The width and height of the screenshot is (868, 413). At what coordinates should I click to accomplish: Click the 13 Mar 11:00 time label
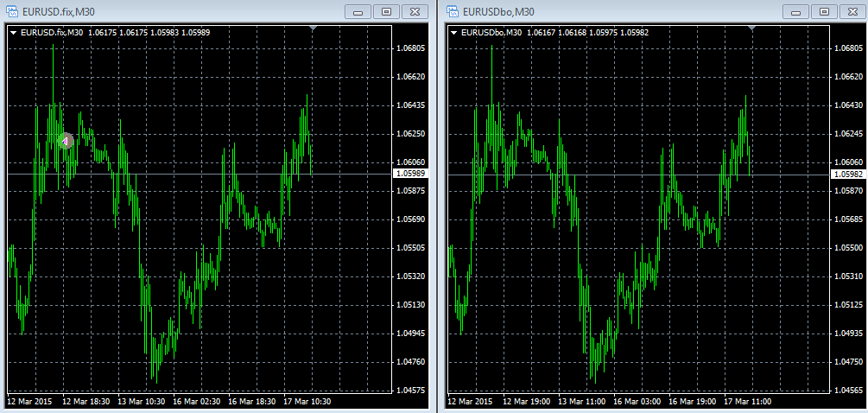coord(580,402)
